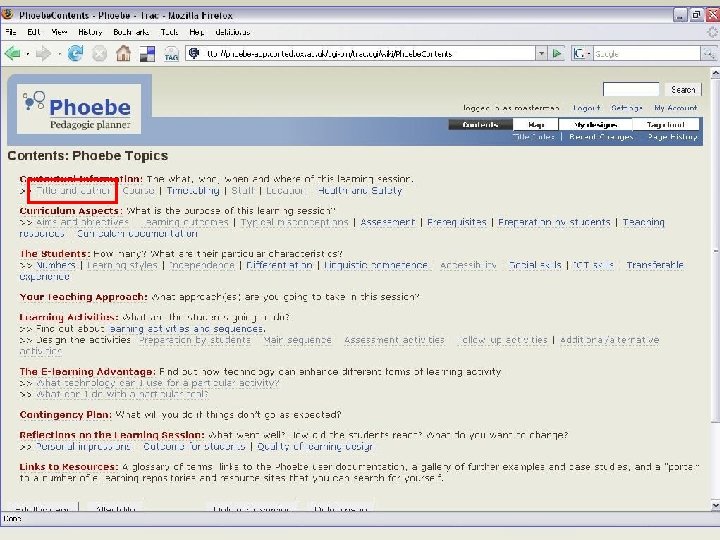Image resolution: width=720 pixels, height=540 pixels.
Task: Open the Linguistic competence link
Action: [376, 265]
